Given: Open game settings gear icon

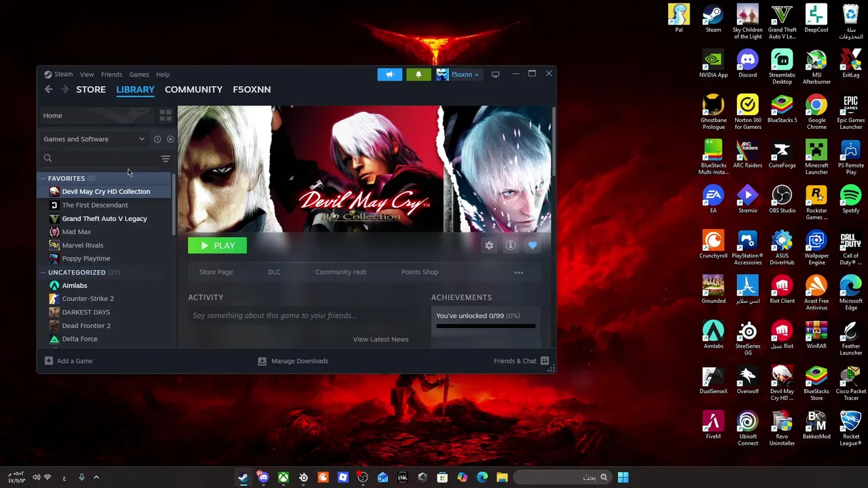Looking at the screenshot, I should coord(489,245).
